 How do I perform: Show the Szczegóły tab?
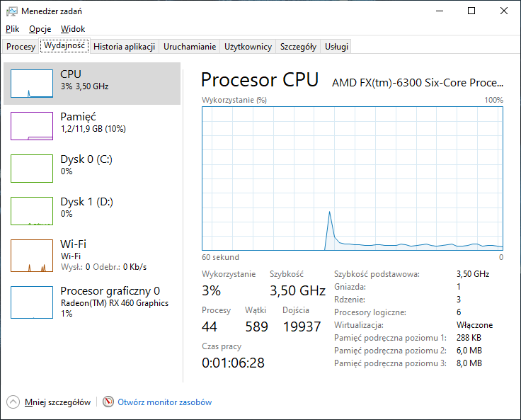(298, 47)
